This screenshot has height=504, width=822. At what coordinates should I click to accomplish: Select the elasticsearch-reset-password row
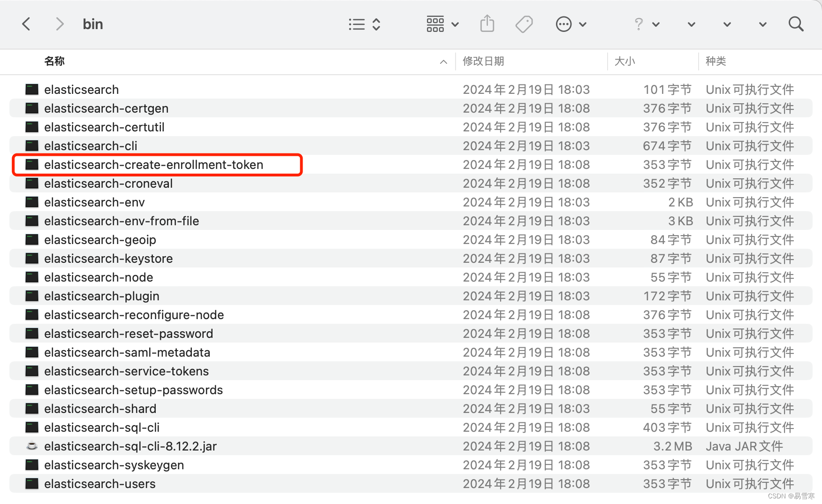pos(128,333)
